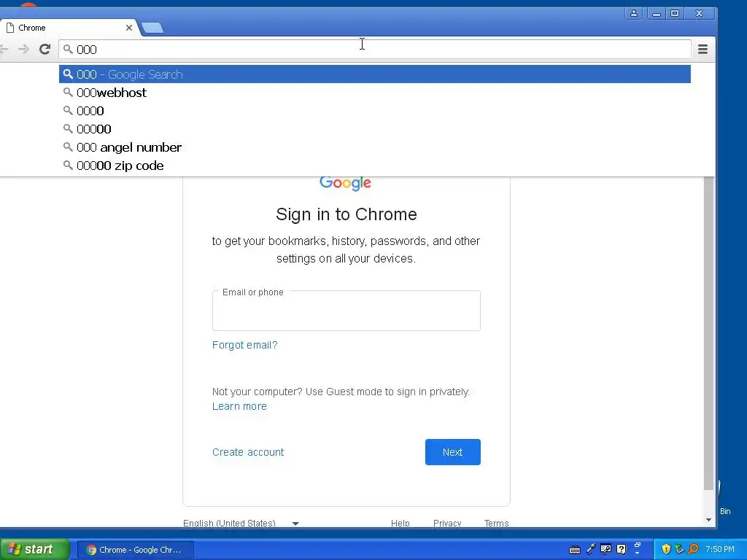
Task: Click the page vertical scrollbar
Action: pyautogui.click(x=709, y=333)
